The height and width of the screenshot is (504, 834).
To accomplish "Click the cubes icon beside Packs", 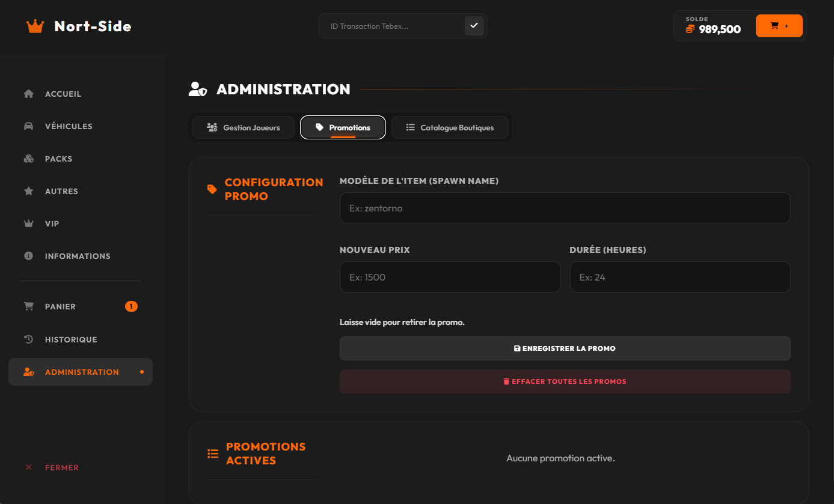I will [28, 159].
